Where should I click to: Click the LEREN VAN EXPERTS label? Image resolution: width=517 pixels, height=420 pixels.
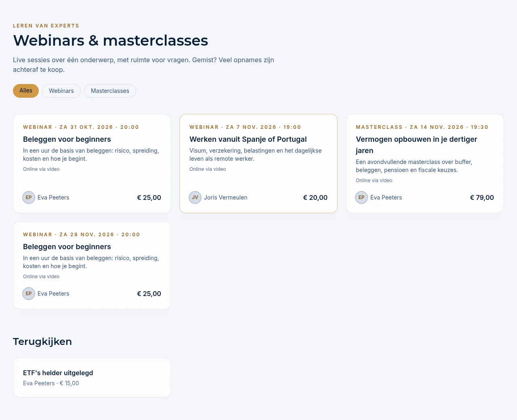tap(46, 26)
